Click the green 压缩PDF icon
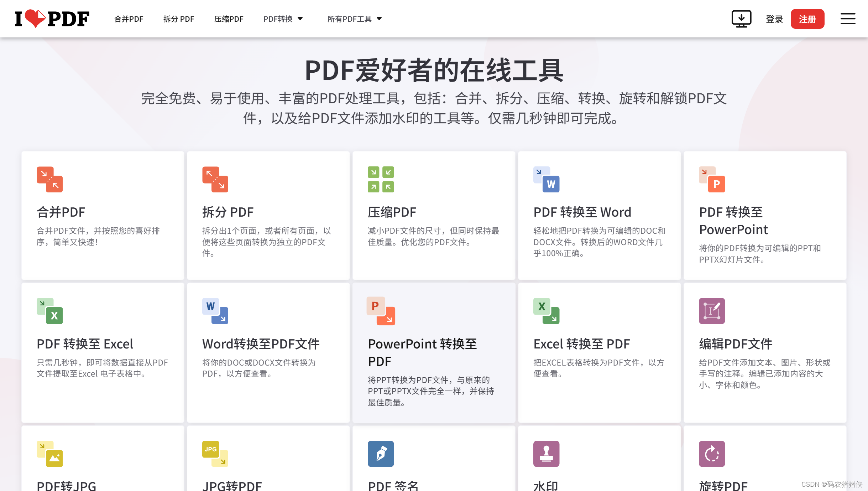Image resolution: width=868 pixels, height=491 pixels. 381,179
